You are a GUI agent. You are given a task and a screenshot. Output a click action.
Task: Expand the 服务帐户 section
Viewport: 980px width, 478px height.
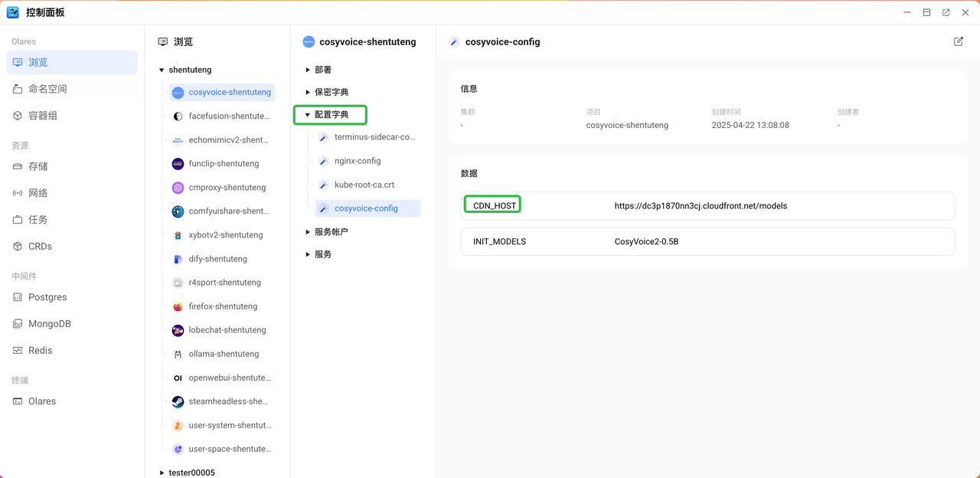(308, 231)
